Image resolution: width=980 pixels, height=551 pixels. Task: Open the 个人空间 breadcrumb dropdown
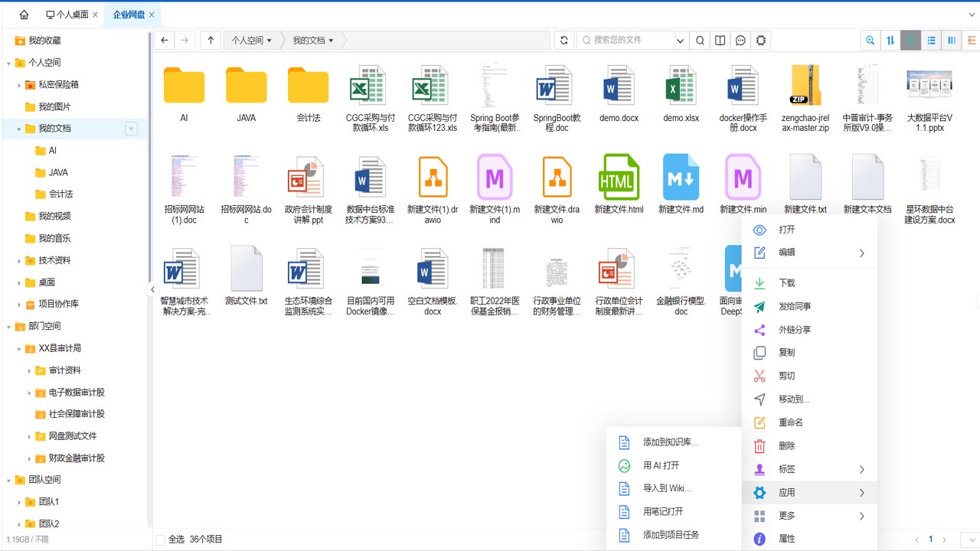pyautogui.click(x=269, y=41)
